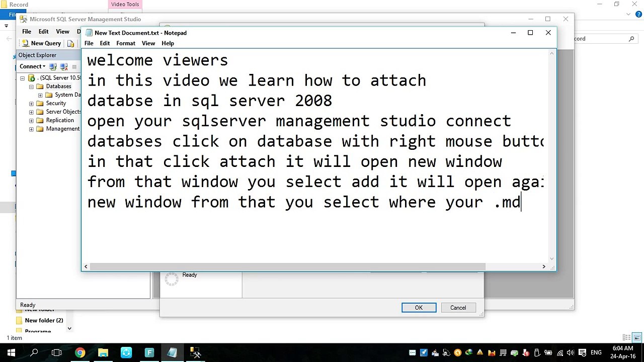Open Notepad File menu
Image resolution: width=644 pixels, height=362 pixels.
(x=89, y=43)
